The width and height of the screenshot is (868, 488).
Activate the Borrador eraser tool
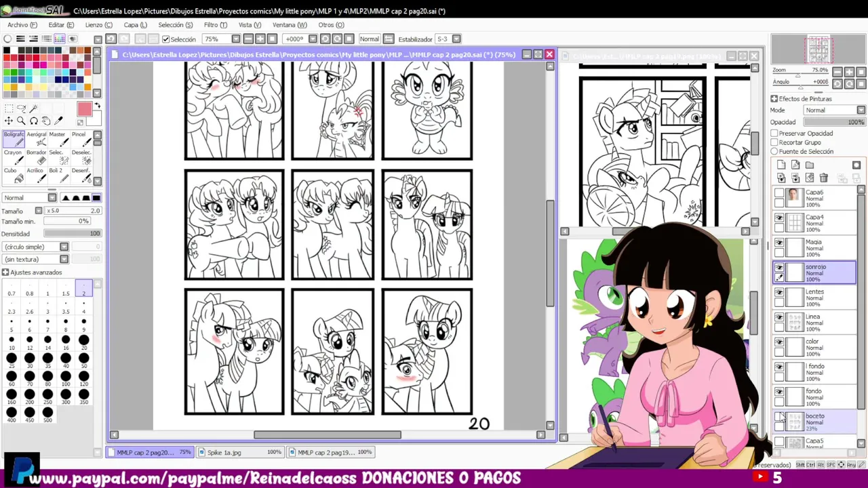tap(36, 157)
